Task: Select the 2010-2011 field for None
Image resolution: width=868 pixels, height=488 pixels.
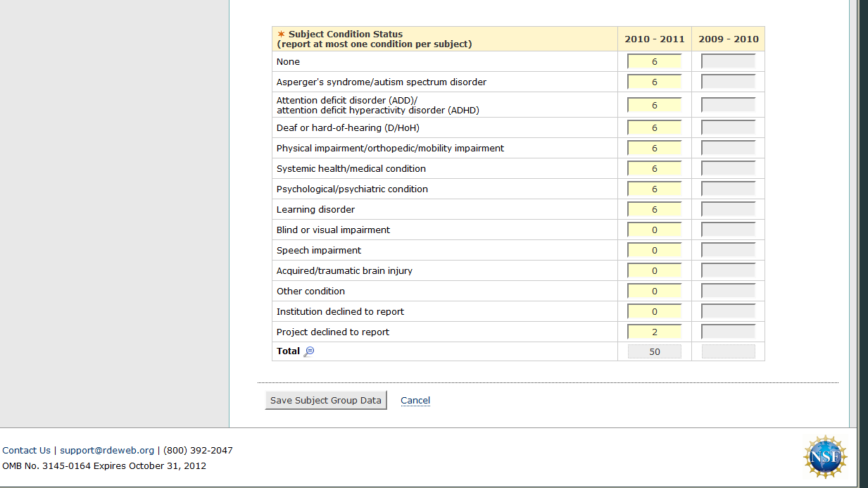Action: [x=654, y=62]
